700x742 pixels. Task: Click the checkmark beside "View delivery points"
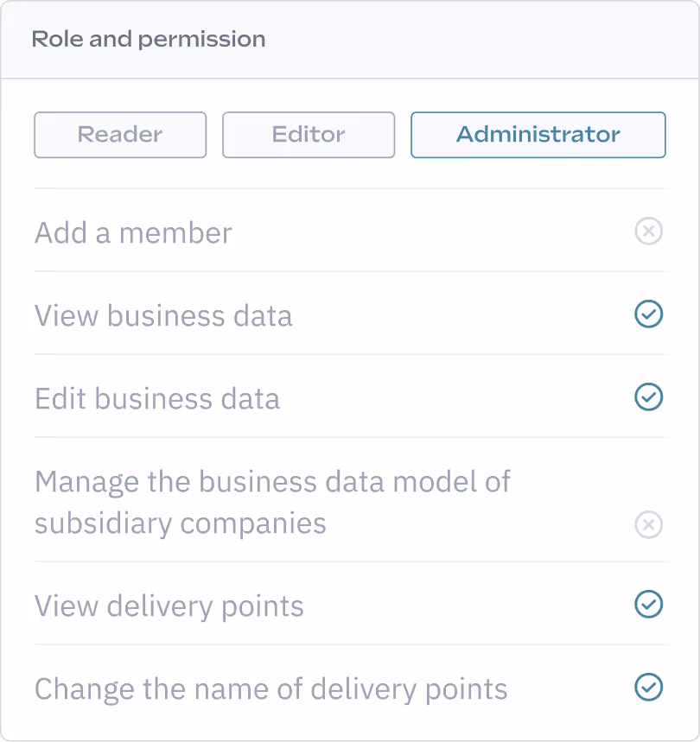tap(649, 605)
